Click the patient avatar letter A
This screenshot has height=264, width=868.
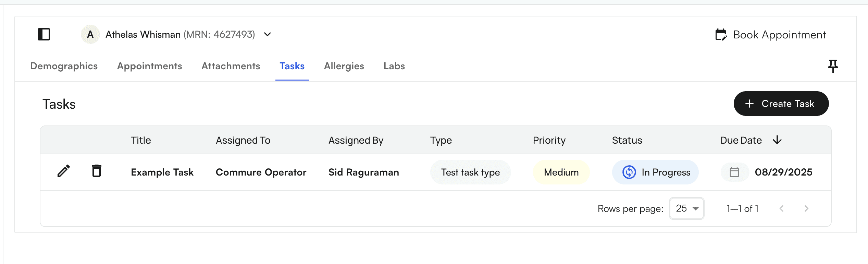[x=90, y=34]
